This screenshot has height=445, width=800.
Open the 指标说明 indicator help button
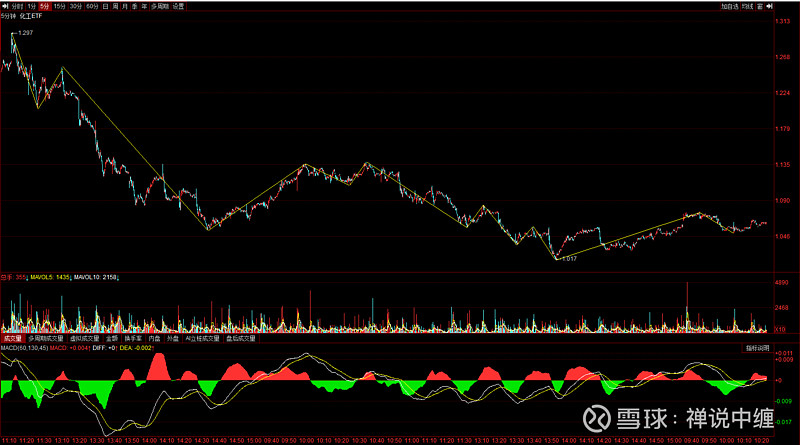pos(757,348)
